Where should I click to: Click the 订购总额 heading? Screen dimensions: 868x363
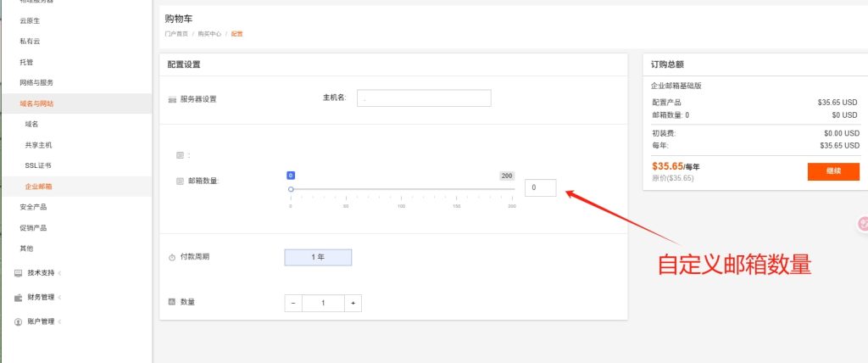pos(667,64)
